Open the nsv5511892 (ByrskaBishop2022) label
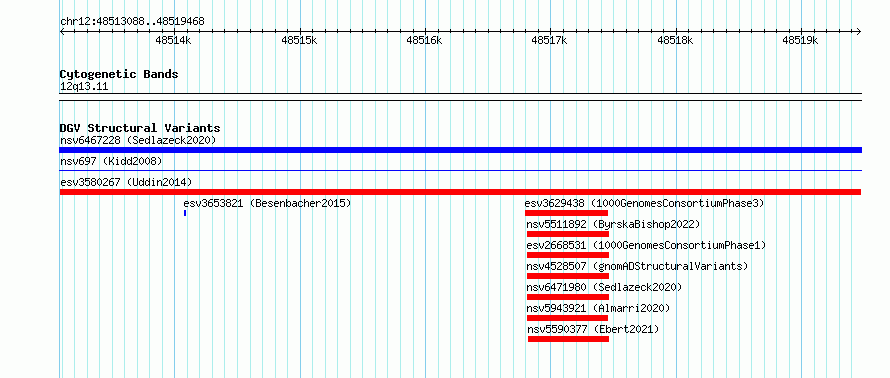The height and width of the screenshot is (378, 890). point(613,224)
